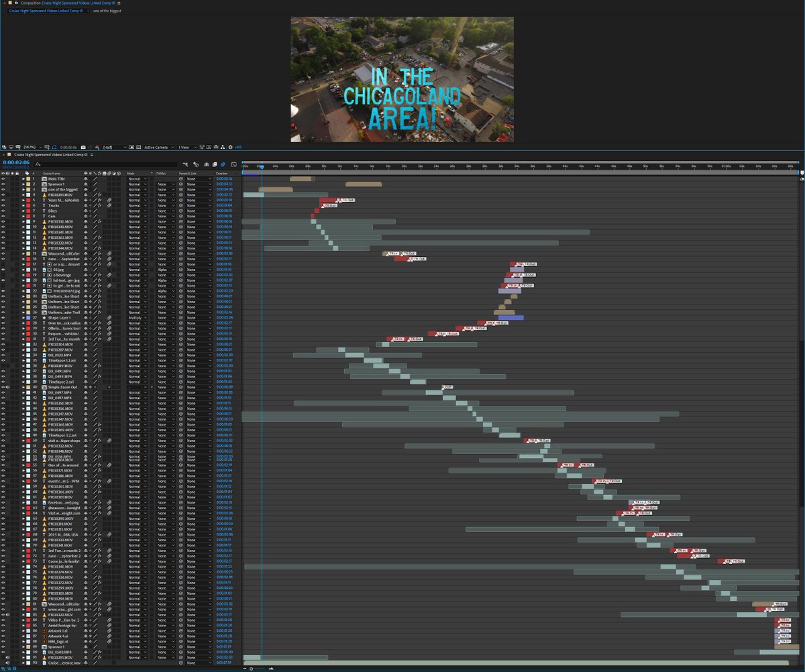Click the timeline button in viewer footer

[x=215, y=147]
